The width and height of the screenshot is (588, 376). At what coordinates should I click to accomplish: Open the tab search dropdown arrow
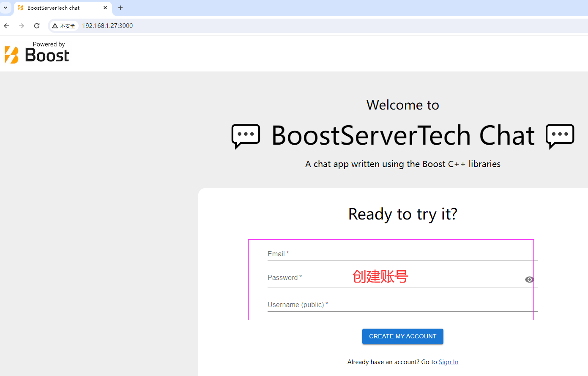click(5, 8)
